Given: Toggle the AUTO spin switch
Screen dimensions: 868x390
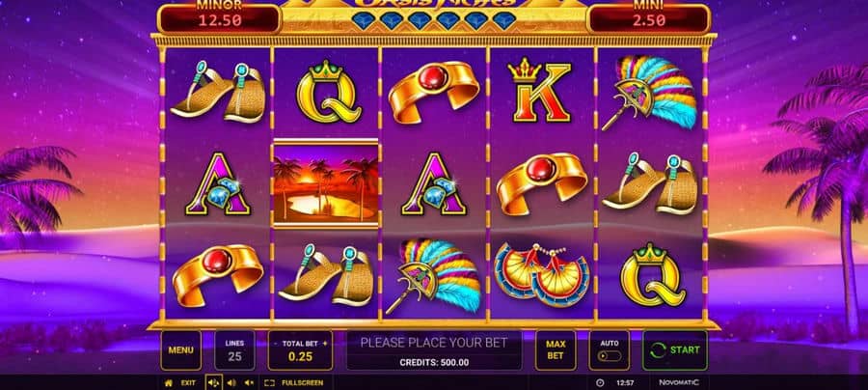Looking at the screenshot, I should (x=610, y=355).
